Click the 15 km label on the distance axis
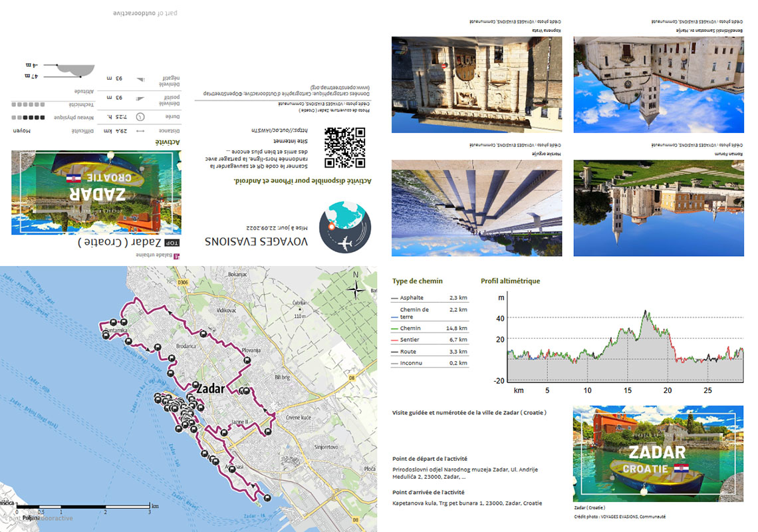 pyautogui.click(x=628, y=390)
